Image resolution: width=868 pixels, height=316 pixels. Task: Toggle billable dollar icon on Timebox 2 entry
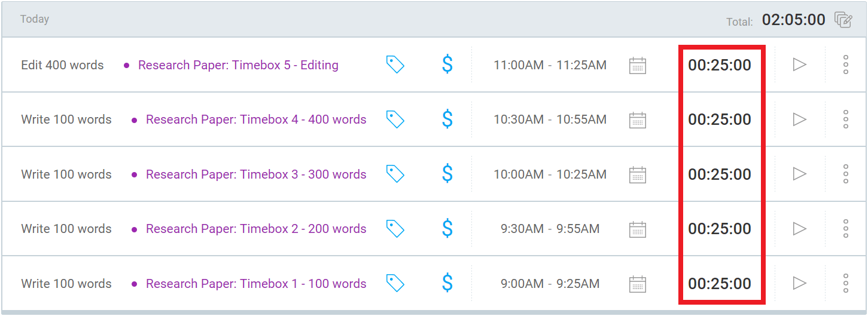tap(447, 228)
